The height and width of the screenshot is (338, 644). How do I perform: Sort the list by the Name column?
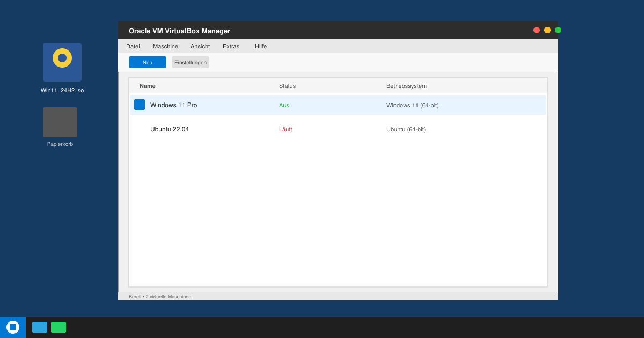pyautogui.click(x=148, y=86)
